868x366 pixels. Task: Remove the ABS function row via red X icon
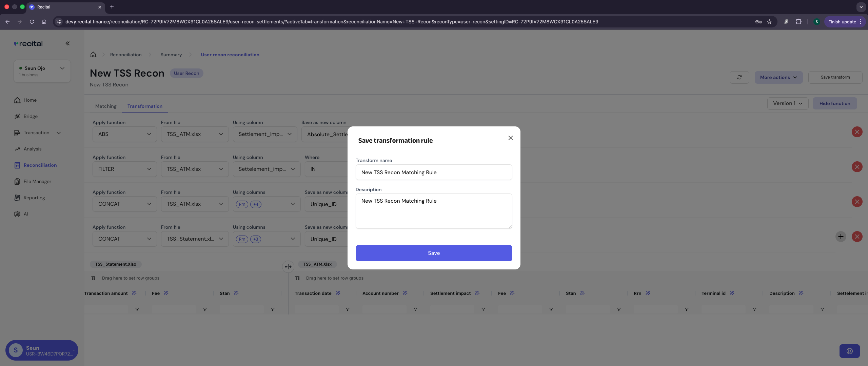857,132
